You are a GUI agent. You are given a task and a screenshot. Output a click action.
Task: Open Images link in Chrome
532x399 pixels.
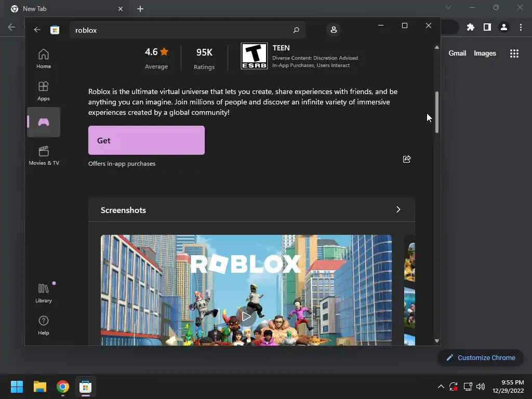[485, 54]
